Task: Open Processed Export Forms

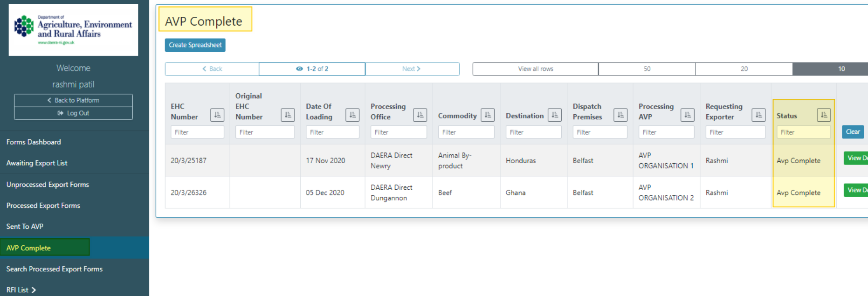Action: (x=43, y=206)
